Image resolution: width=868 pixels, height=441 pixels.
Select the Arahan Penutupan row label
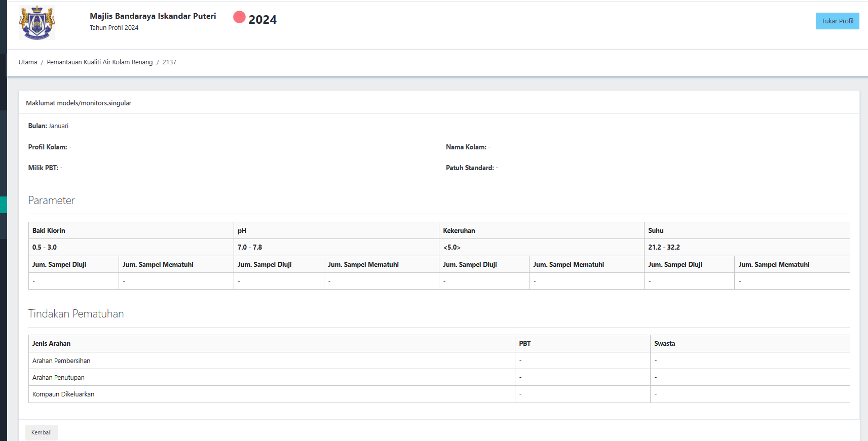pyautogui.click(x=58, y=377)
